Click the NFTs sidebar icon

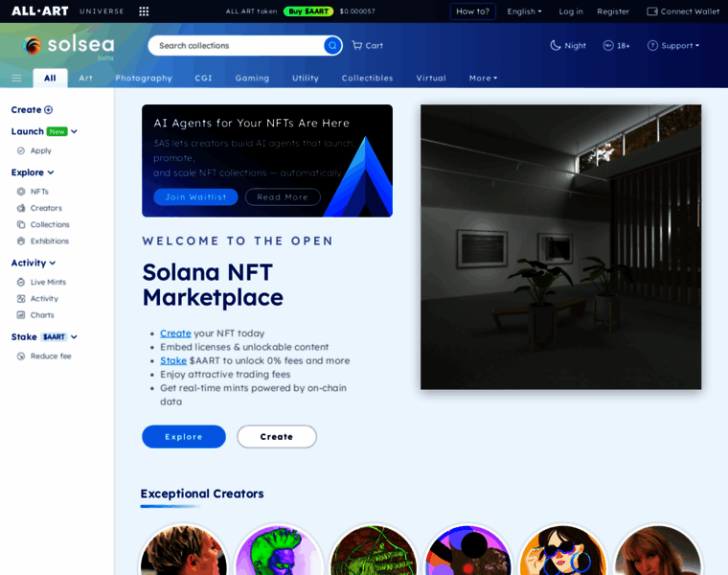coord(21,192)
